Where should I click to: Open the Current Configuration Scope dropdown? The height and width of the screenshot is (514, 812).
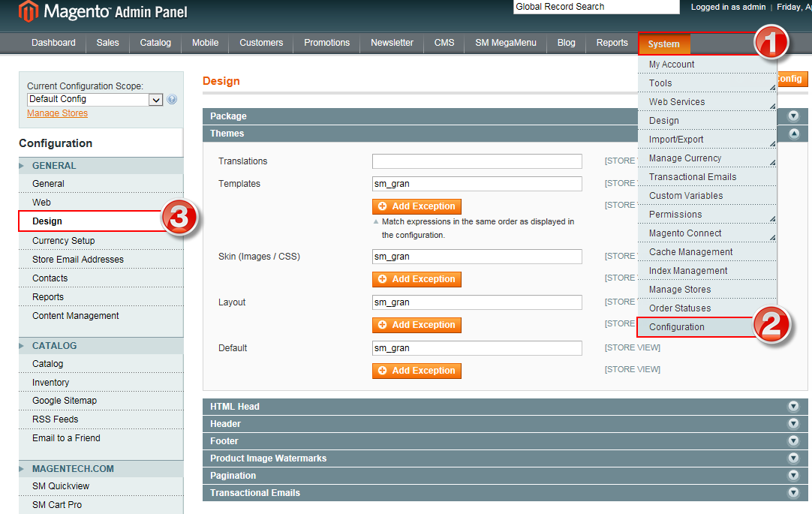[95, 99]
